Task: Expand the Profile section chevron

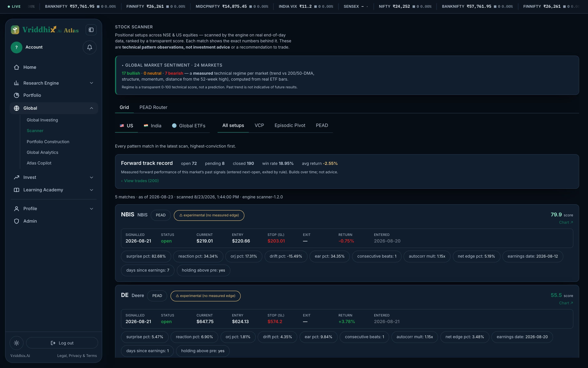Action: [92, 209]
